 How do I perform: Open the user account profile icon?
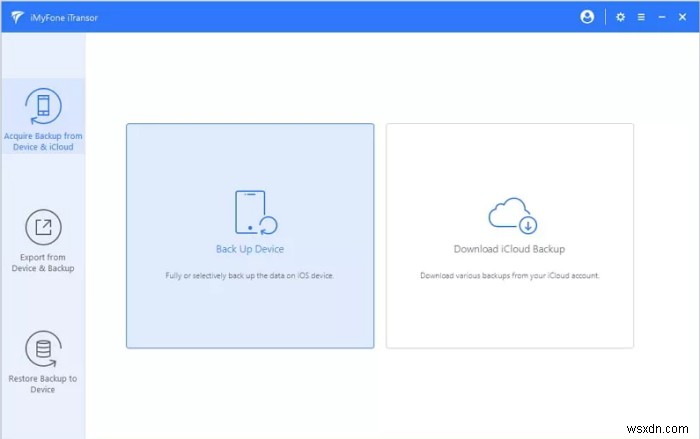coord(587,17)
